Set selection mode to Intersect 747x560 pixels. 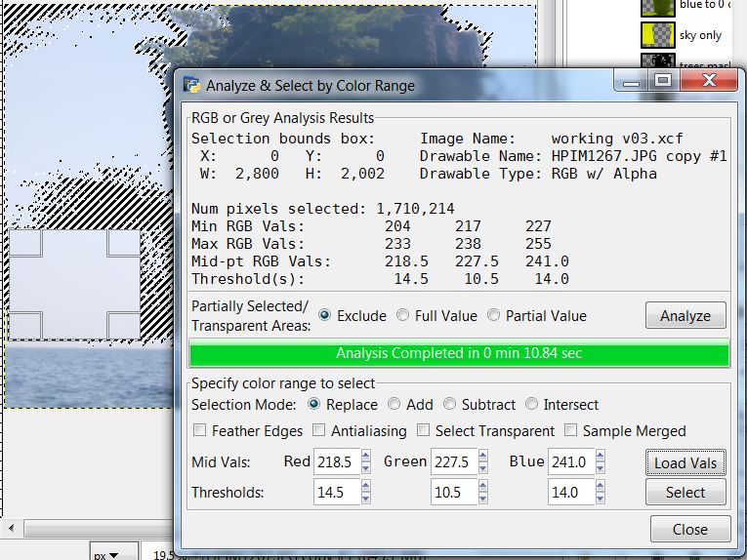pyautogui.click(x=532, y=404)
